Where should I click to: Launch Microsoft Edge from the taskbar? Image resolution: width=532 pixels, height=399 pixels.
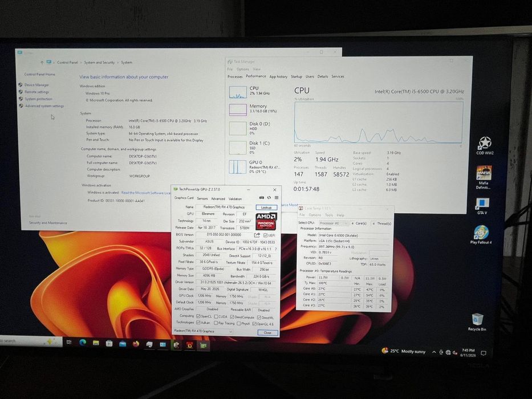point(83,343)
